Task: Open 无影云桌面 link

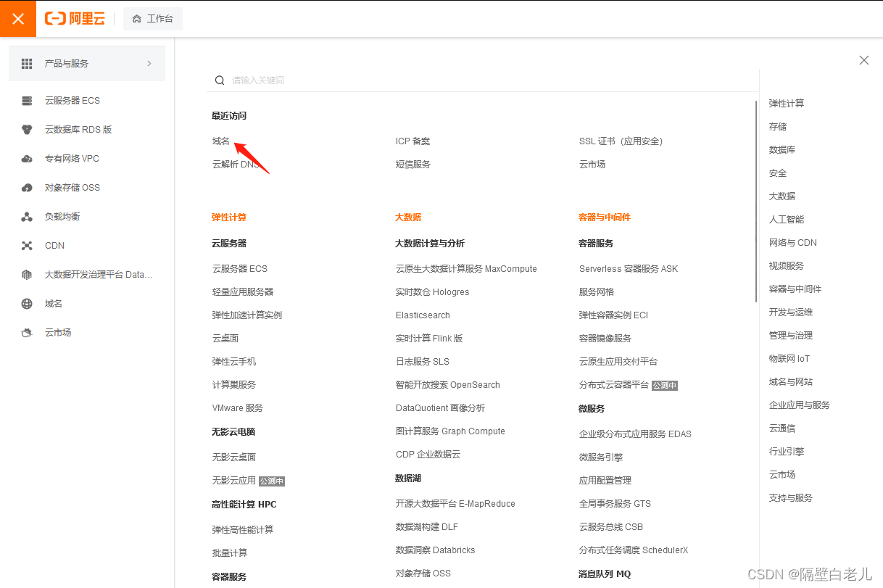Action: tap(233, 457)
